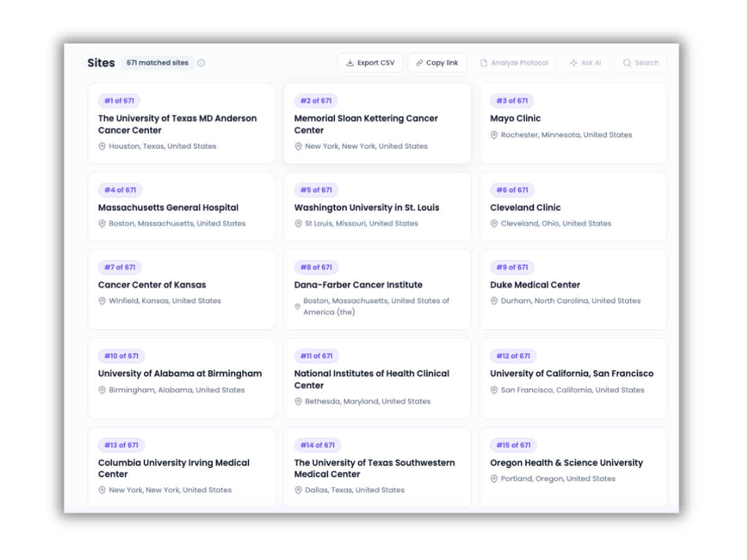Click the chain link icon in Copy link
Screen dimensions: 747x560
(420, 63)
